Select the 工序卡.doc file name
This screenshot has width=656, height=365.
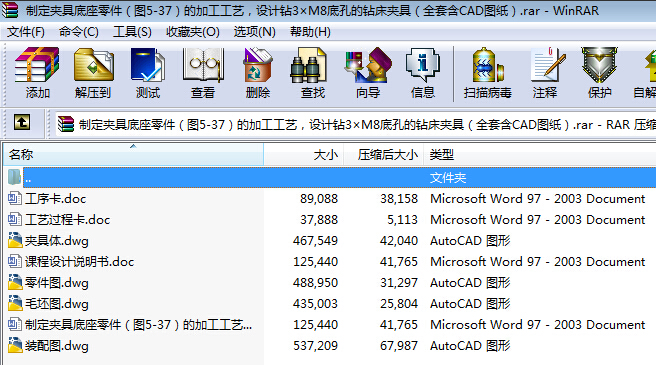(55, 198)
